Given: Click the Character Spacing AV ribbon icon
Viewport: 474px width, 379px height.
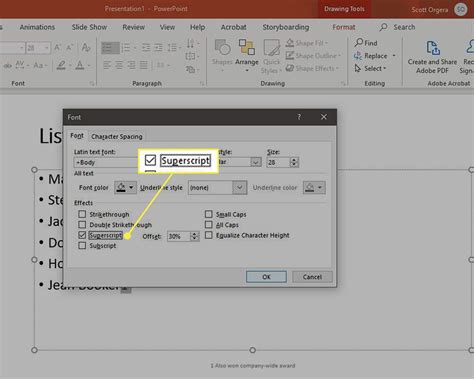Looking at the screenshot, I should [x=21, y=65].
